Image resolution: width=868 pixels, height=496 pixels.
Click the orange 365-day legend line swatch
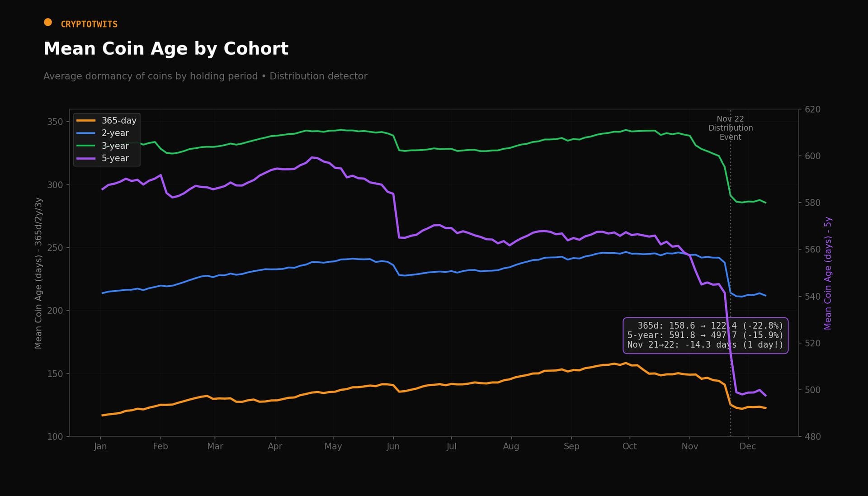point(86,121)
